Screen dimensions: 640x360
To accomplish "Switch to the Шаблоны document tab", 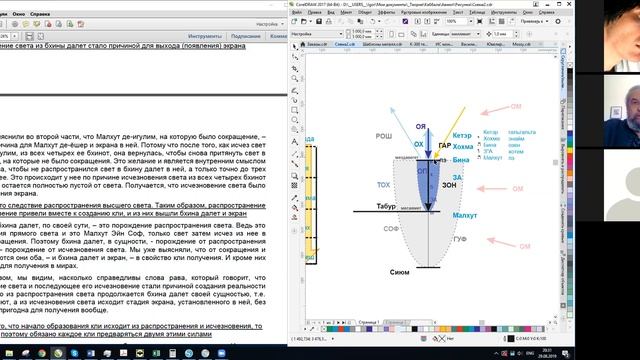I will pyautogui.click(x=382, y=44).
